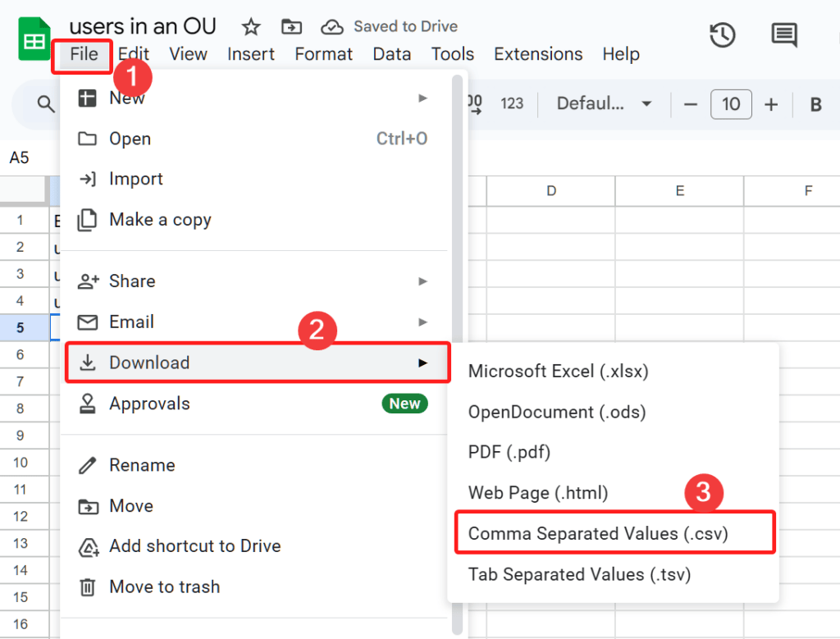Increase font size with the plus button
The image size is (840, 639).
[x=771, y=104]
